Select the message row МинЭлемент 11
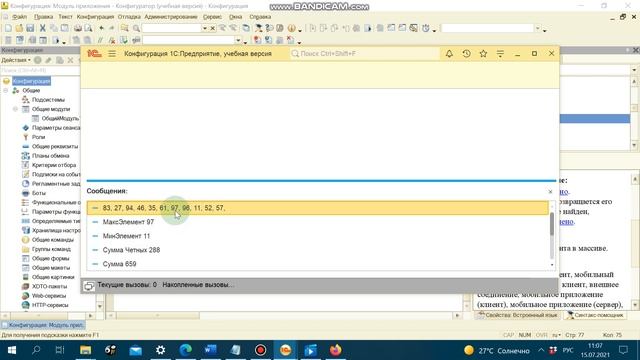The width and height of the screenshot is (640, 360). point(318,236)
